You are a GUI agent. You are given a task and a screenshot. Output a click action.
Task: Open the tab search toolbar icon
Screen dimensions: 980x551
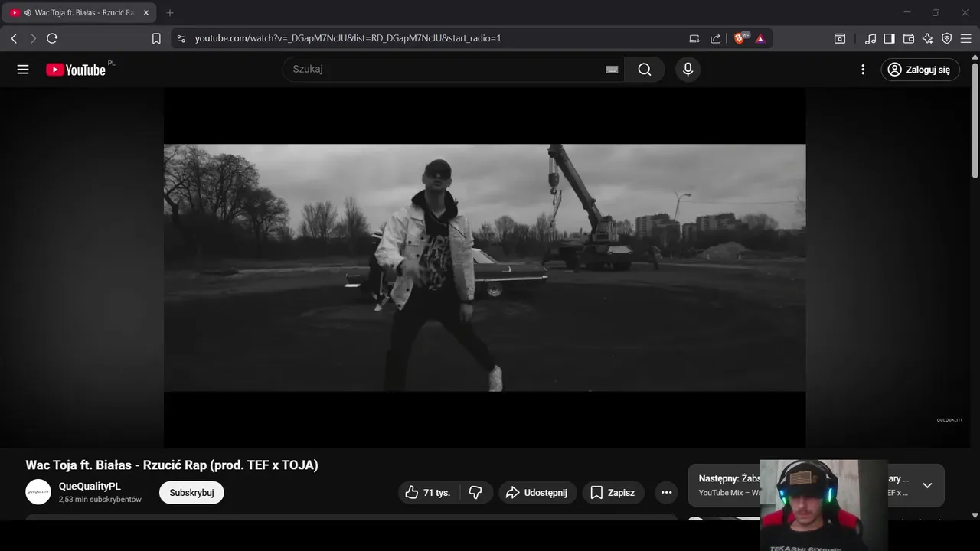pyautogui.click(x=840, y=38)
